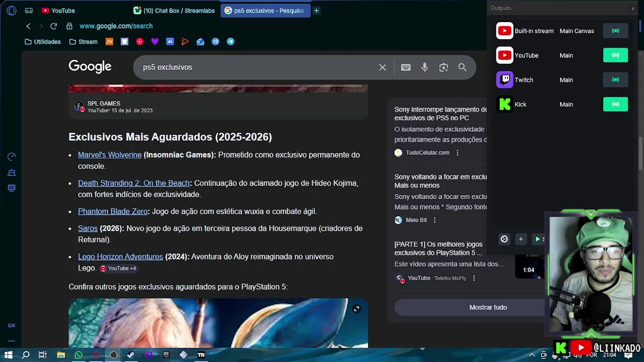Open options for Meio Bit result
The height and width of the screenshot is (362, 644).
[x=435, y=220]
